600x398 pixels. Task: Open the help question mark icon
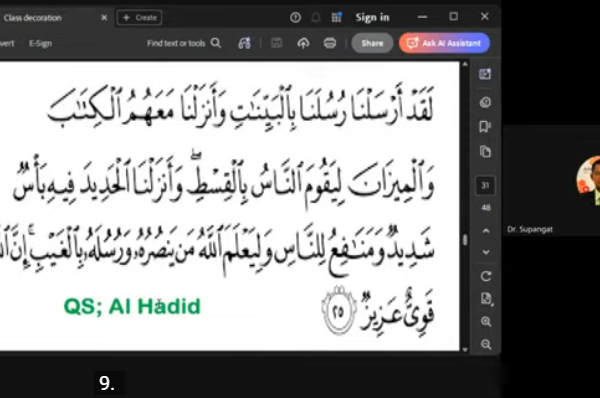click(x=295, y=18)
